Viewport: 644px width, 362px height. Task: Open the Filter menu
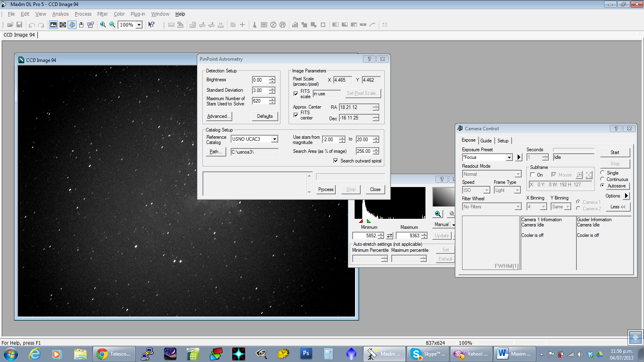point(103,14)
